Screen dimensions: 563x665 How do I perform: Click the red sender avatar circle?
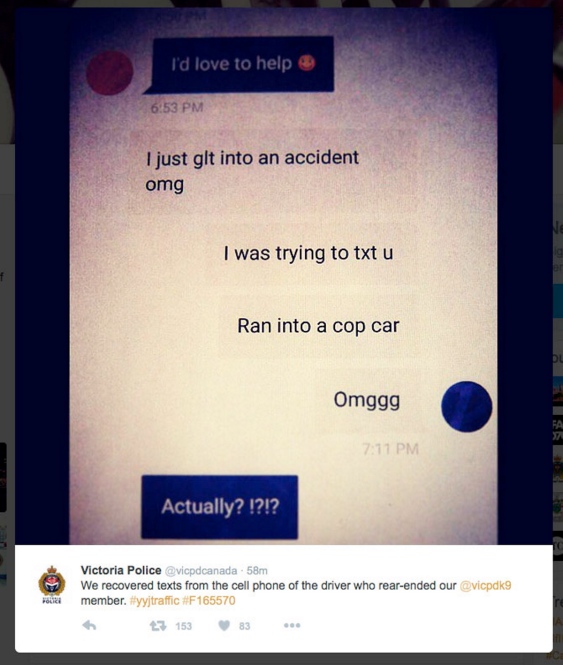(x=110, y=73)
